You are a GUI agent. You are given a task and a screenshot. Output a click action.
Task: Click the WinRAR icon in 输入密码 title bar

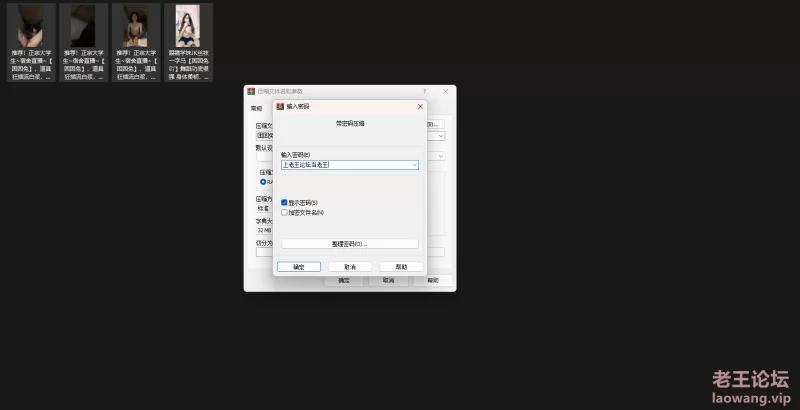pyautogui.click(x=280, y=107)
